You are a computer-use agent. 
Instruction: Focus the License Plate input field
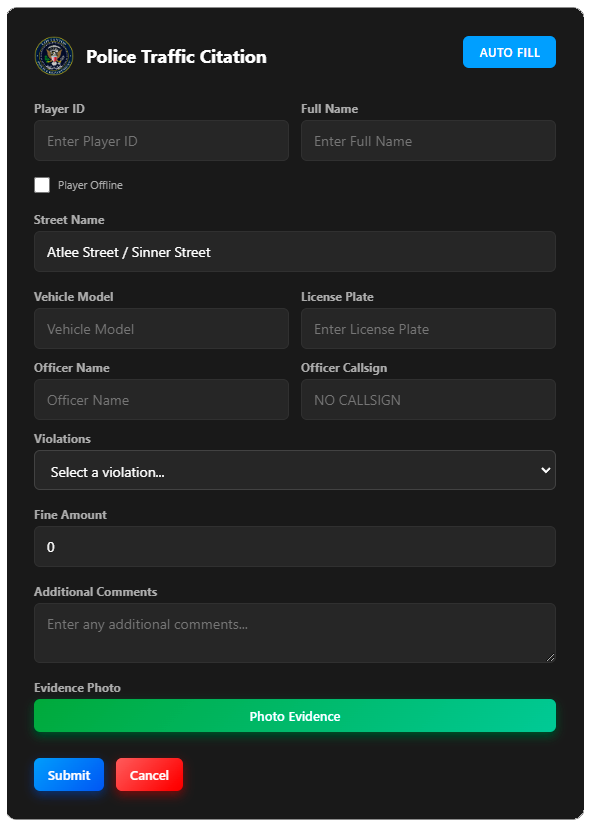(x=428, y=329)
